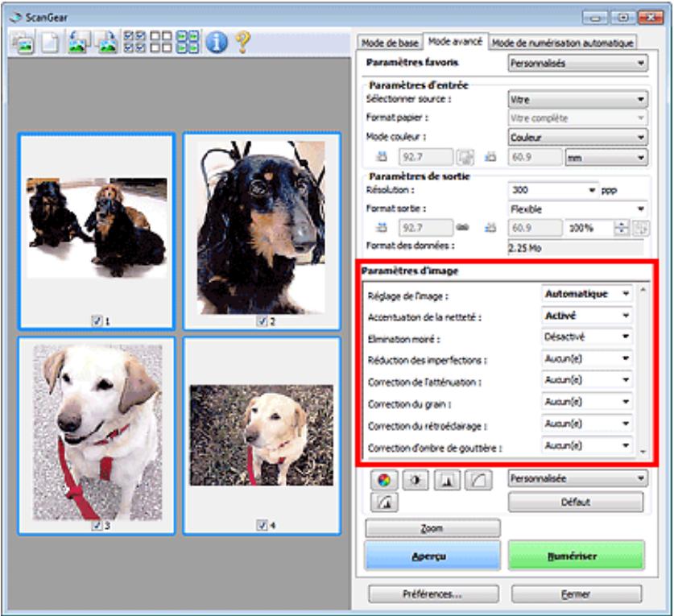Click the switch aspect icon beside 100% stepper

[x=641, y=228]
